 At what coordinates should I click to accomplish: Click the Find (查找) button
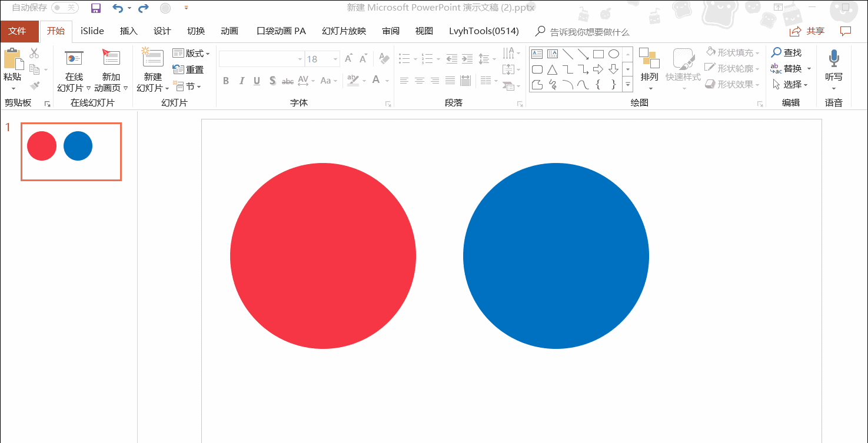786,53
